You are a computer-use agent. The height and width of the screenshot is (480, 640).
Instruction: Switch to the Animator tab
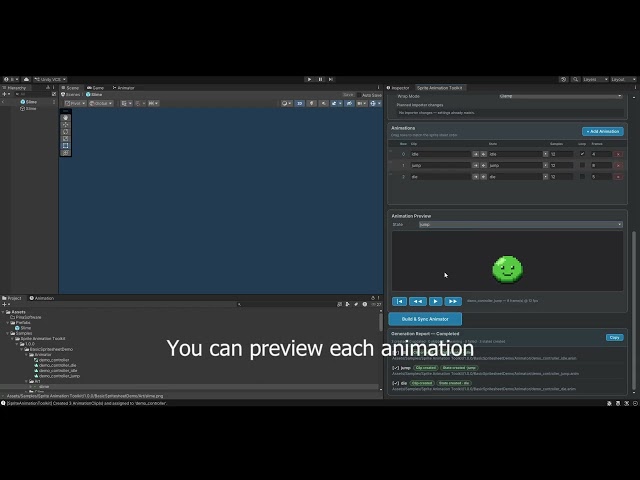[x=124, y=88]
